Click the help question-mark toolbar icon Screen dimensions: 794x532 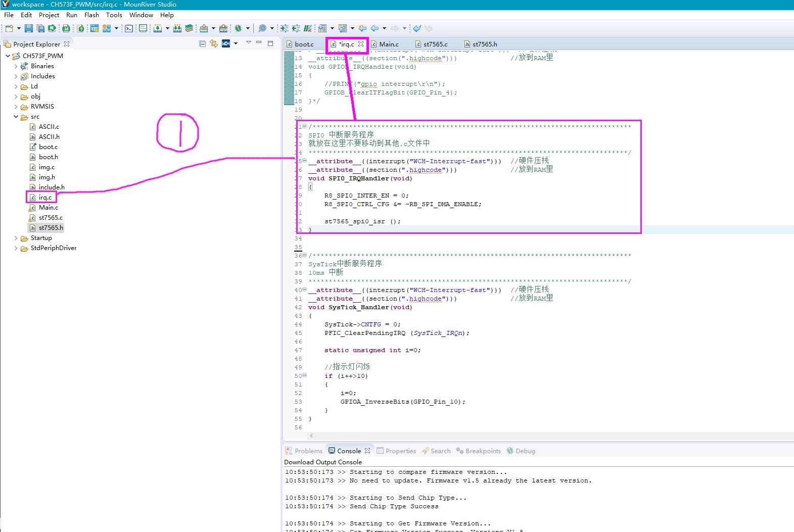pyautogui.click(x=80, y=28)
